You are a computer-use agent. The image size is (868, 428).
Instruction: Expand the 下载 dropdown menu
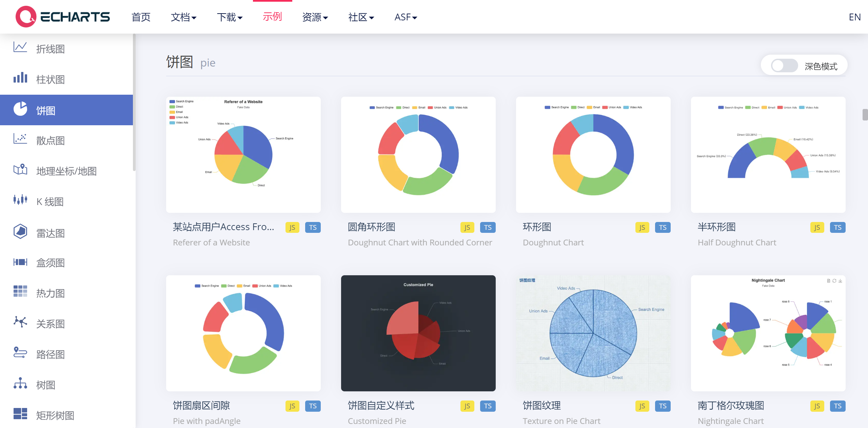point(230,17)
